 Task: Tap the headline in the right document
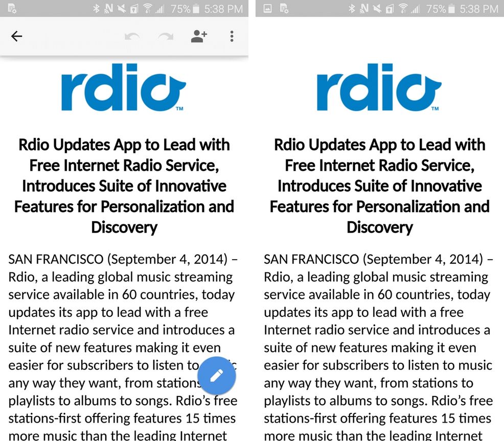(x=380, y=186)
